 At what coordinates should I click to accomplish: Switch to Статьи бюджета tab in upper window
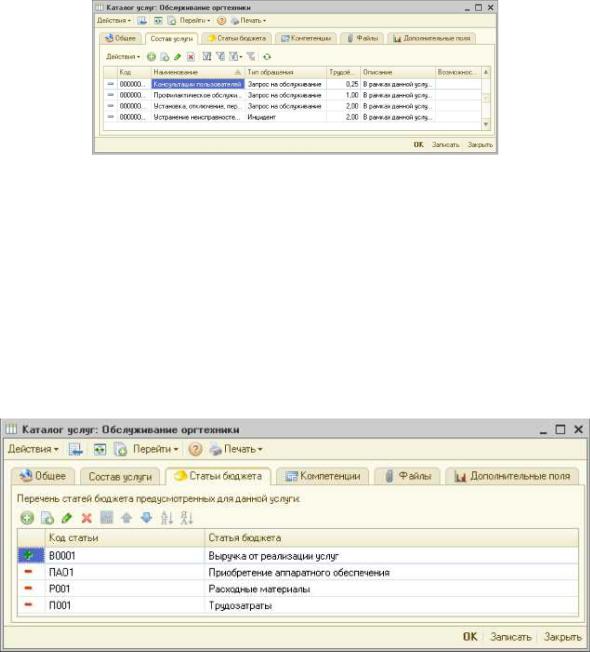coord(237,38)
